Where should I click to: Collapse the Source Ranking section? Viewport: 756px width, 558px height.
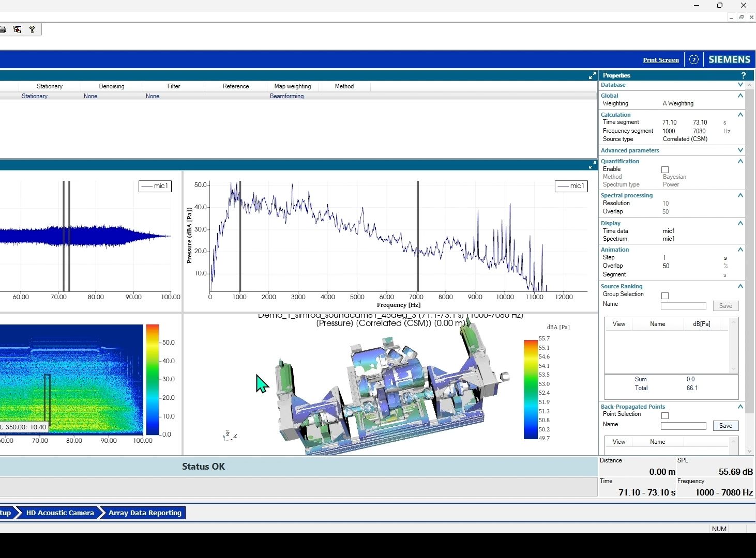740,286
